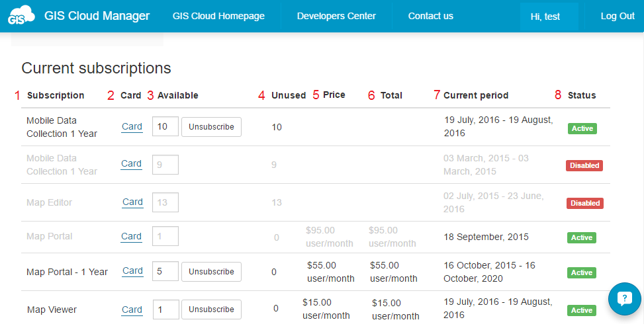Select the Map Viewer subscription name
Image resolution: width=644 pixels, height=330 pixels.
tap(52, 309)
